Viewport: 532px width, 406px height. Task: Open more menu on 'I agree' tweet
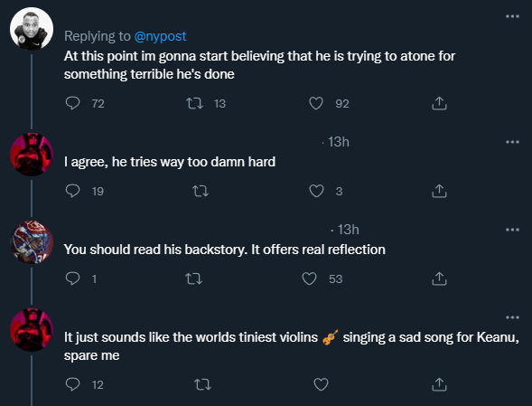click(512, 142)
